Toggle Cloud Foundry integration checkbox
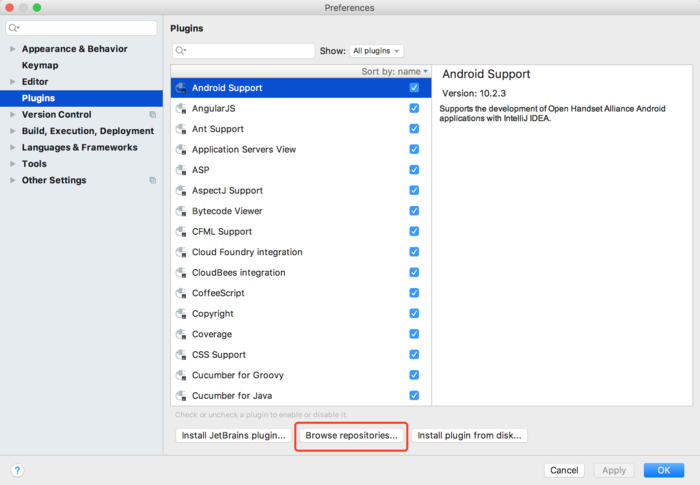 pyautogui.click(x=414, y=252)
